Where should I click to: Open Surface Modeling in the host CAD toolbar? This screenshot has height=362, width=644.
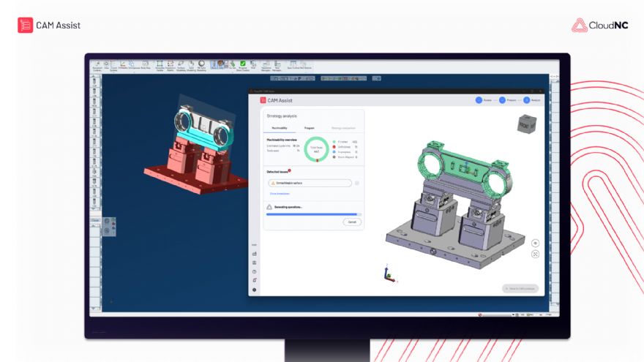[x=181, y=66]
